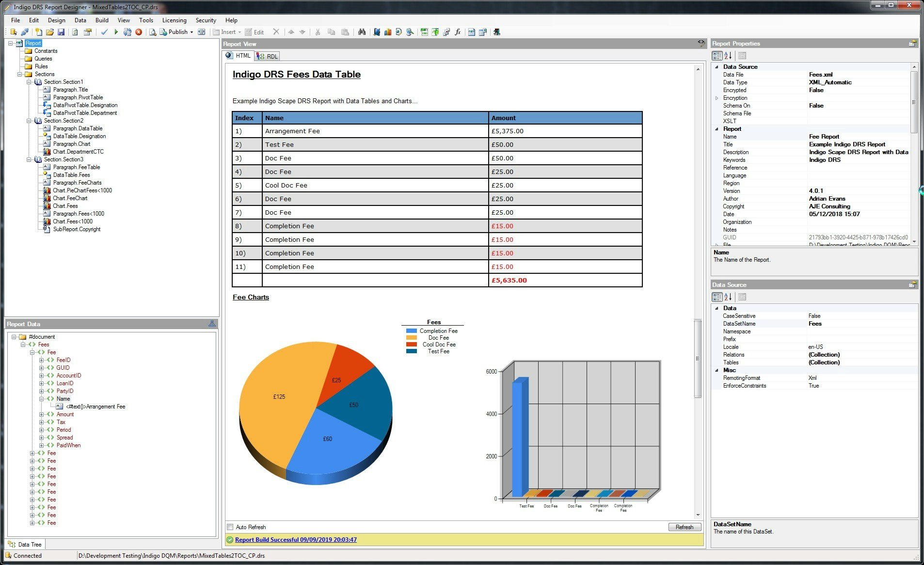Switch to the RDL tab
The image size is (924, 565).
point(267,56)
